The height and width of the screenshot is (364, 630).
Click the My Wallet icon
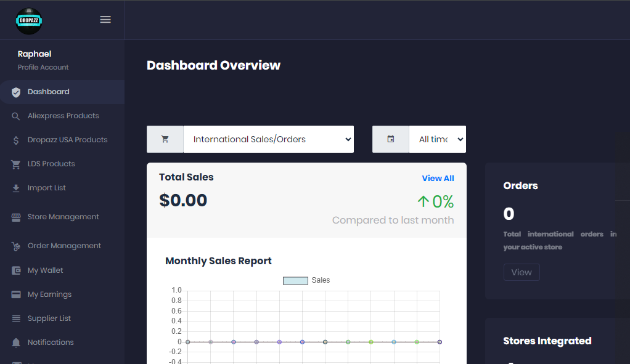(x=16, y=271)
